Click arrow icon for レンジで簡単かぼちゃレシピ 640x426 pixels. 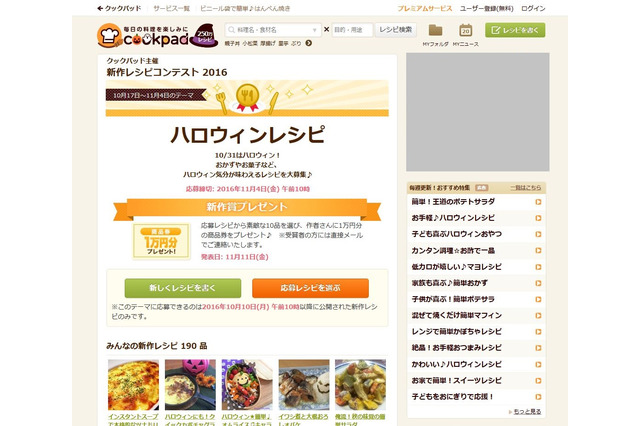click(538, 332)
